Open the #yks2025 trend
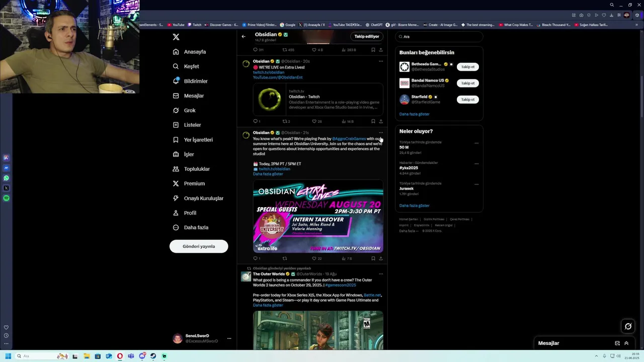 click(409, 168)
